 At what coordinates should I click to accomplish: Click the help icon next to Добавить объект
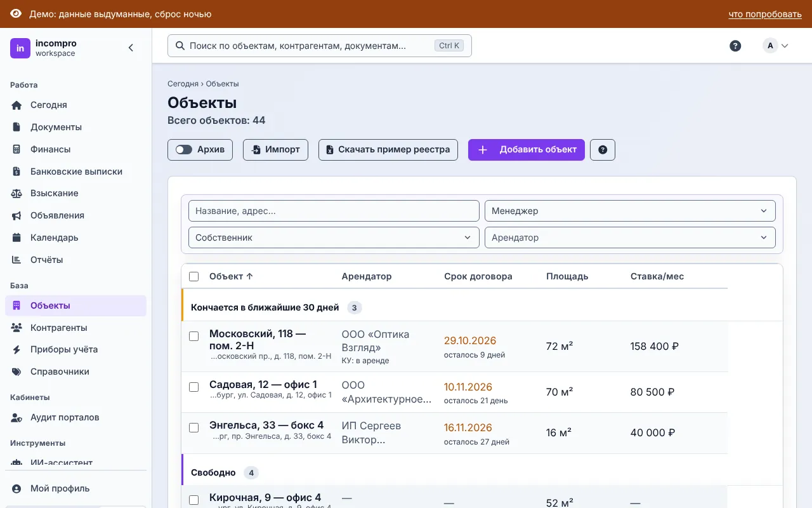(603, 150)
